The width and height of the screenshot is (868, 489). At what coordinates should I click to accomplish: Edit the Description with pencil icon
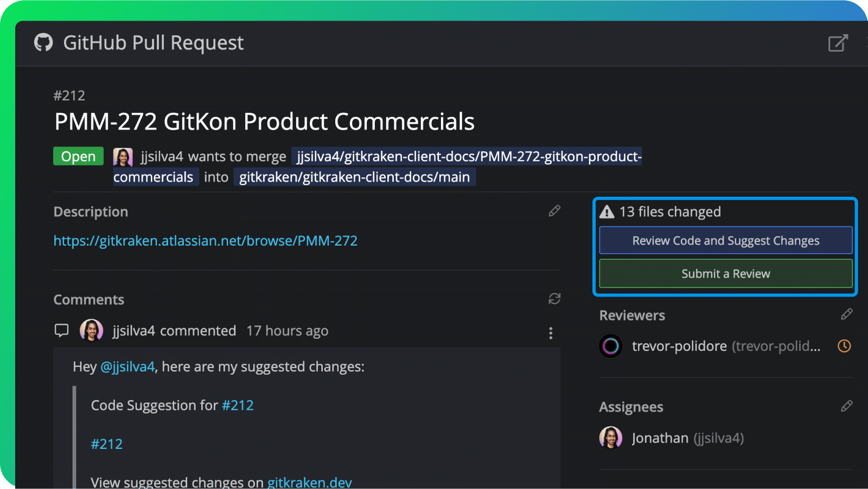coord(554,211)
